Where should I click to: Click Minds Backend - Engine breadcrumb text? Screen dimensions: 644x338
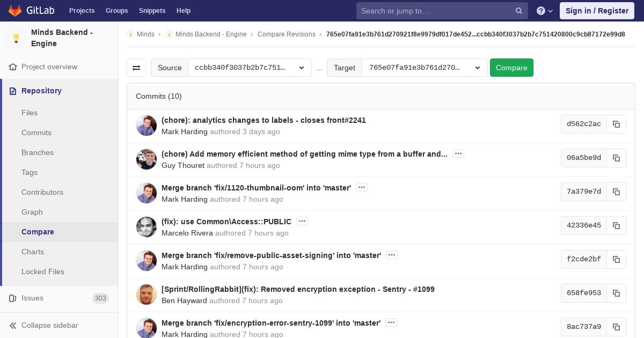click(x=211, y=34)
